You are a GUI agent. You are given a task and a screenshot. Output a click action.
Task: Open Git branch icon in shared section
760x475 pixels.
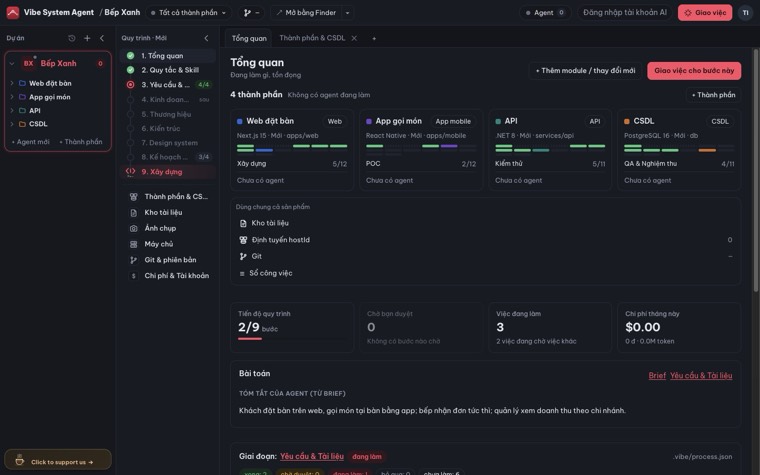[x=243, y=256]
